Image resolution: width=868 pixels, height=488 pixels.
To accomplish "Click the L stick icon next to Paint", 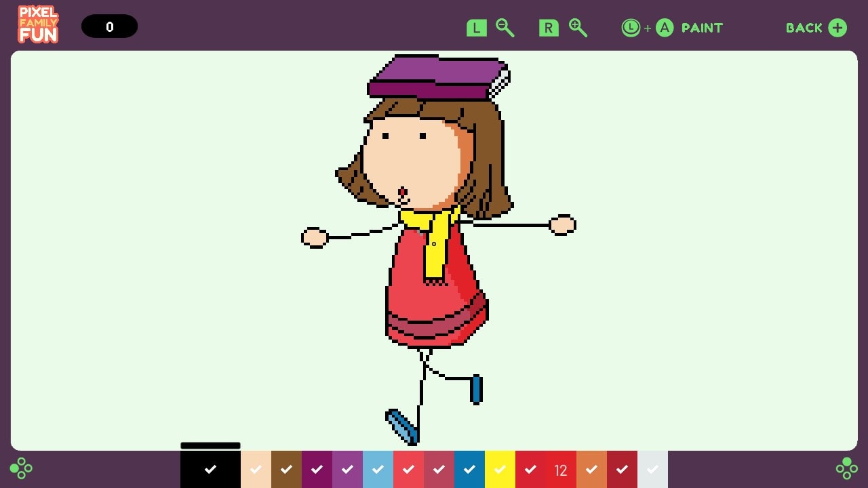I will coord(630,28).
